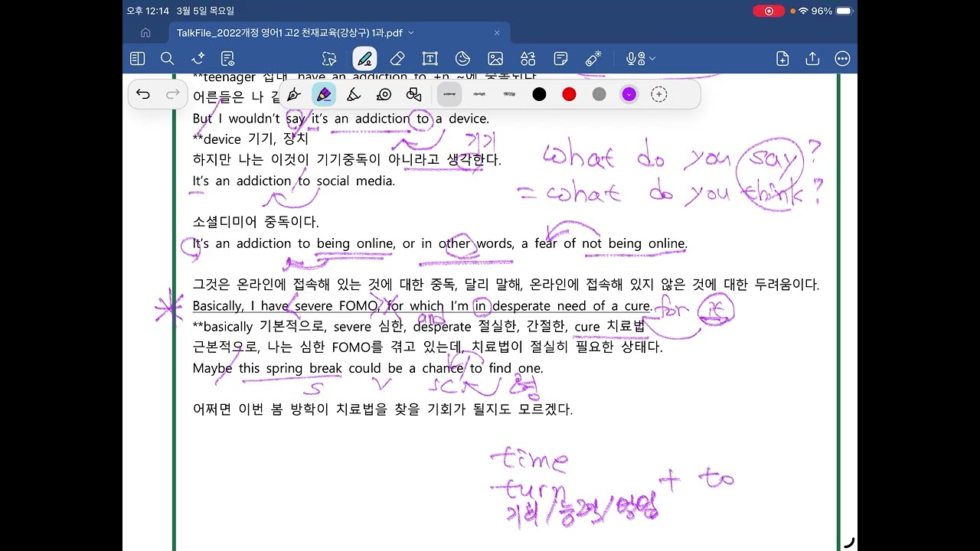Image resolution: width=980 pixels, height=551 pixels.
Task: Select the shapes drawing pen tool
Action: click(x=414, y=94)
